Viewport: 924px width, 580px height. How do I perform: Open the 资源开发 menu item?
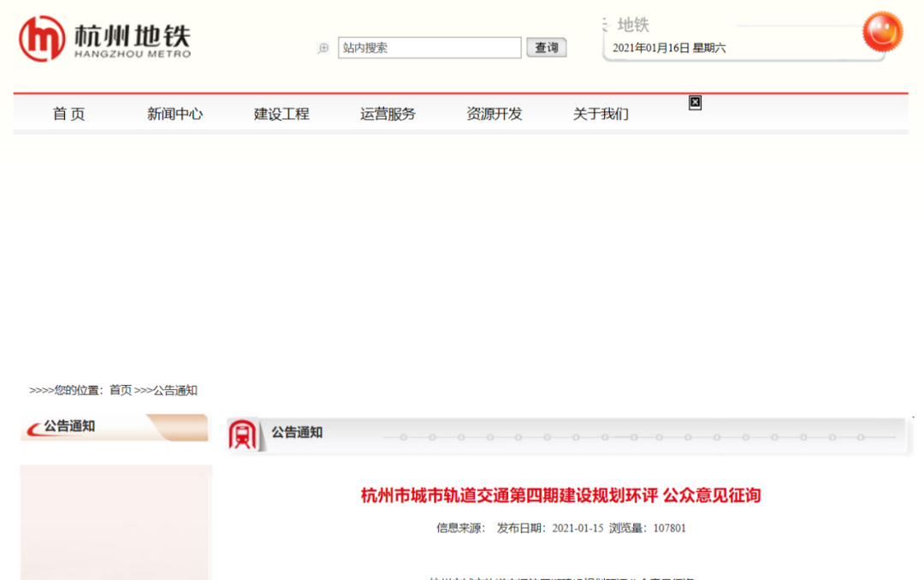495,113
